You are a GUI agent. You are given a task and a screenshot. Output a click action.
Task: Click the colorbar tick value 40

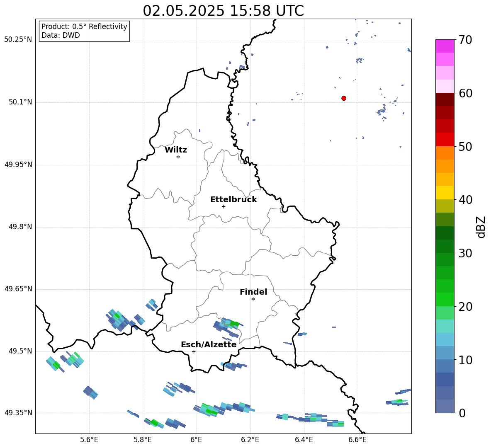click(465, 200)
